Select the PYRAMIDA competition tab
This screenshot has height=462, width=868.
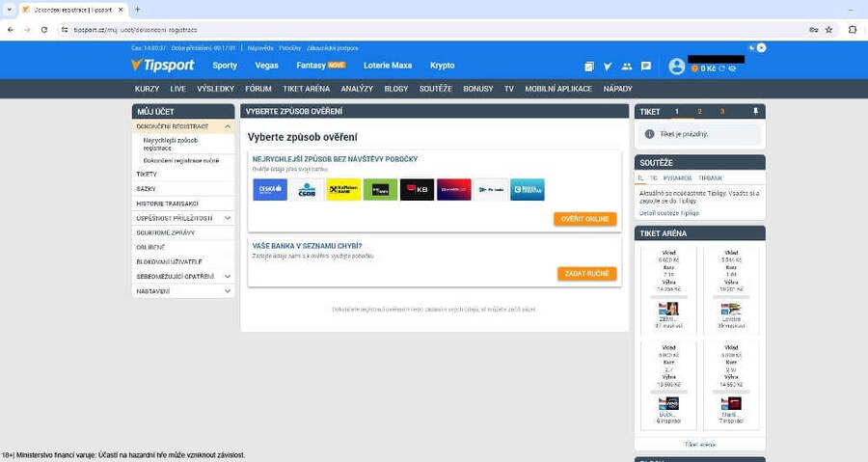click(x=677, y=178)
